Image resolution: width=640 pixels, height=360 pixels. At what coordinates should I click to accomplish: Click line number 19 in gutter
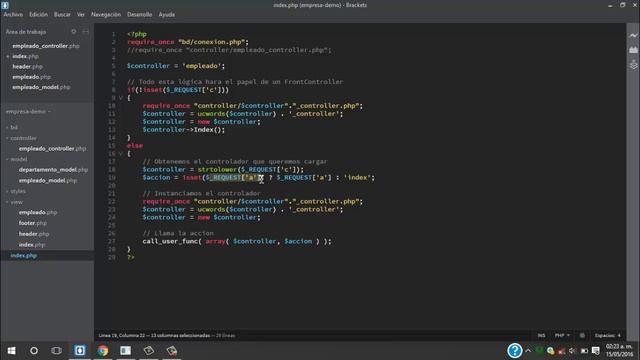[x=112, y=178]
